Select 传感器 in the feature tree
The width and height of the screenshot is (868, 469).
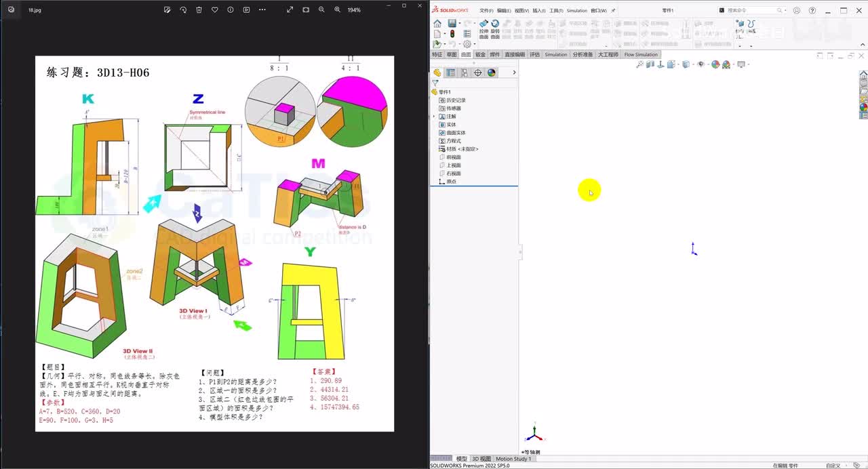(x=450, y=108)
